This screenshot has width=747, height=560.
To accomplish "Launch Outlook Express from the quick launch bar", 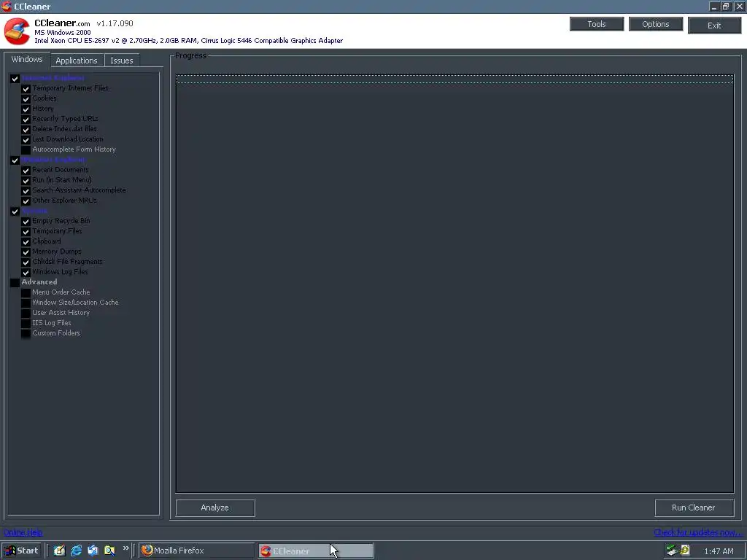I will 93,551.
